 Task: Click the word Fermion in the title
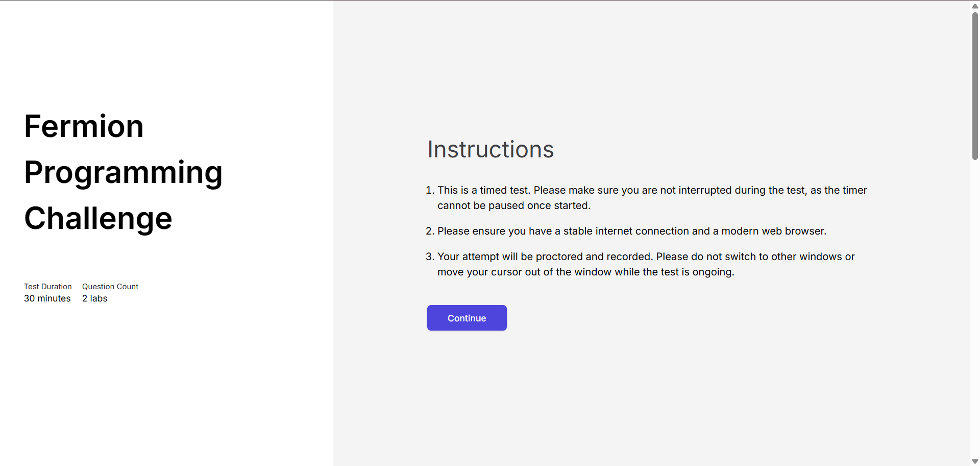point(84,126)
